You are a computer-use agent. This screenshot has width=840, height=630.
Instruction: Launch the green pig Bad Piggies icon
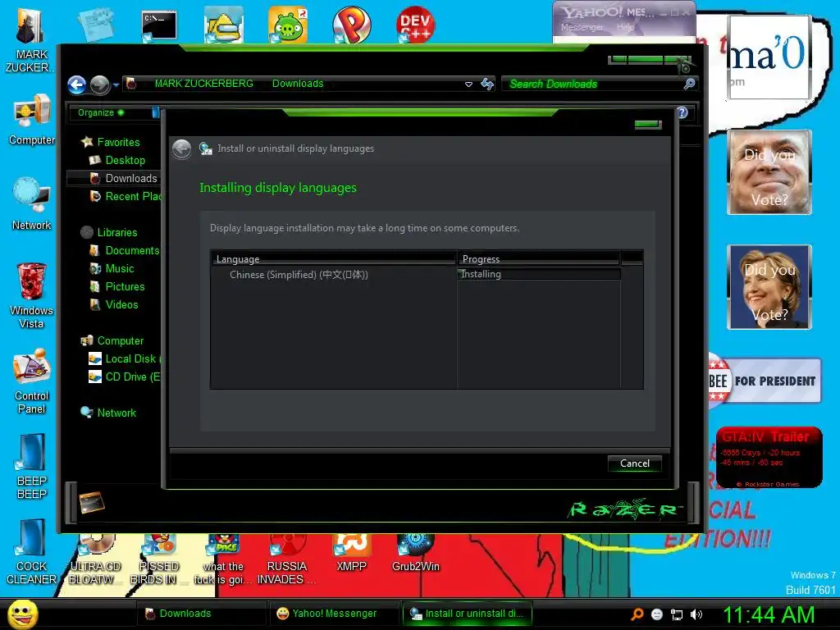point(288,25)
